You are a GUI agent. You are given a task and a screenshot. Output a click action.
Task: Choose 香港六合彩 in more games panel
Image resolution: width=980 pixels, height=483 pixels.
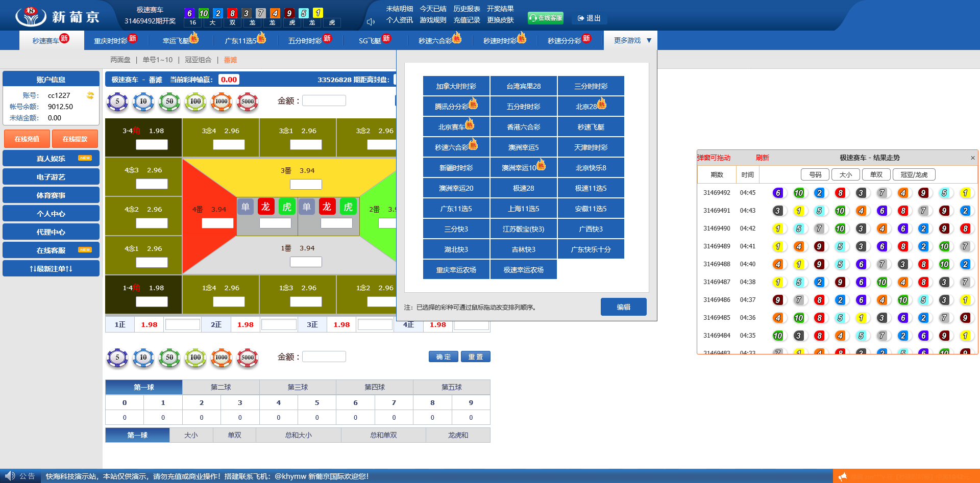tap(524, 126)
